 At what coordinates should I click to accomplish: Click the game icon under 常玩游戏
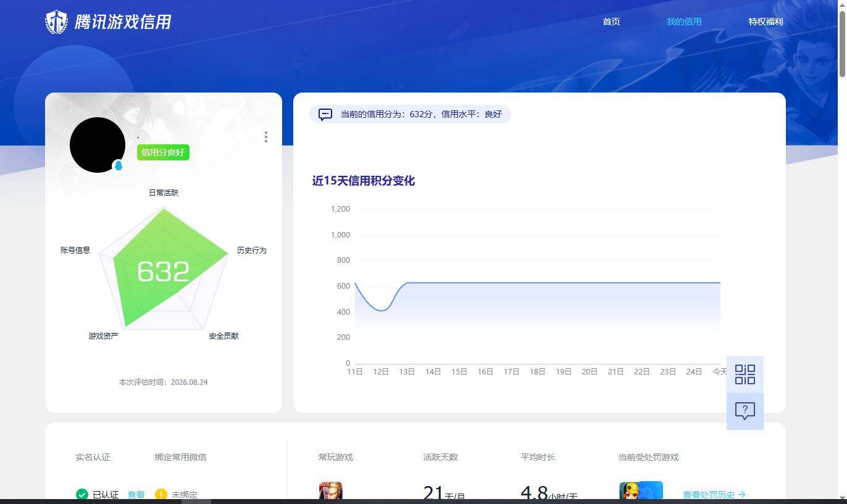(331, 491)
